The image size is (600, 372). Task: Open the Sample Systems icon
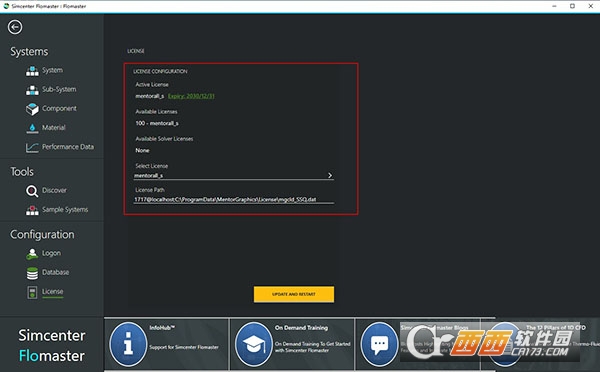click(32, 210)
